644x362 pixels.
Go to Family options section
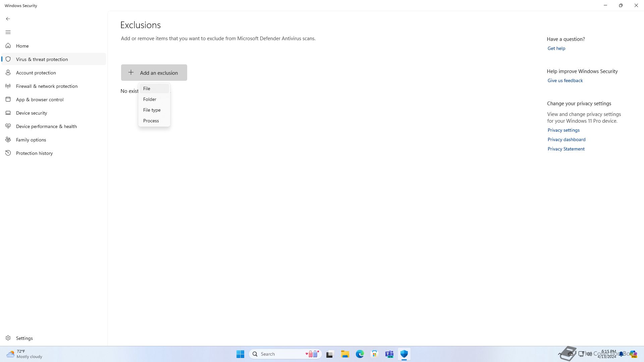point(54,139)
